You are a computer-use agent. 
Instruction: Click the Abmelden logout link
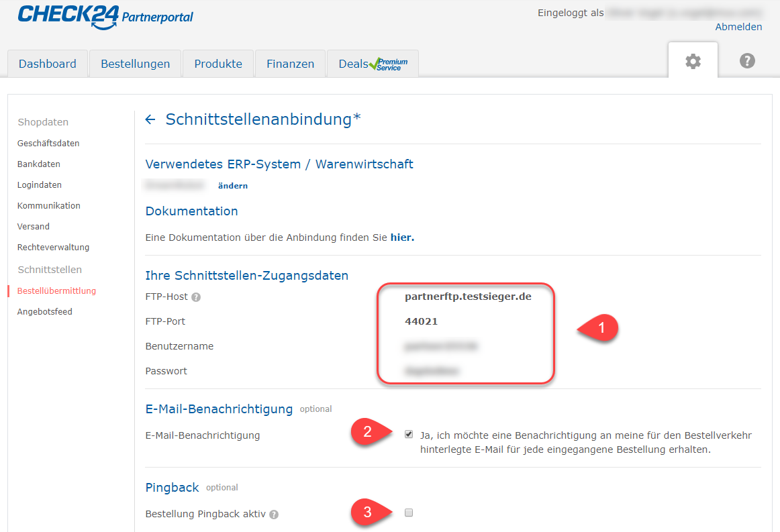[738, 27]
